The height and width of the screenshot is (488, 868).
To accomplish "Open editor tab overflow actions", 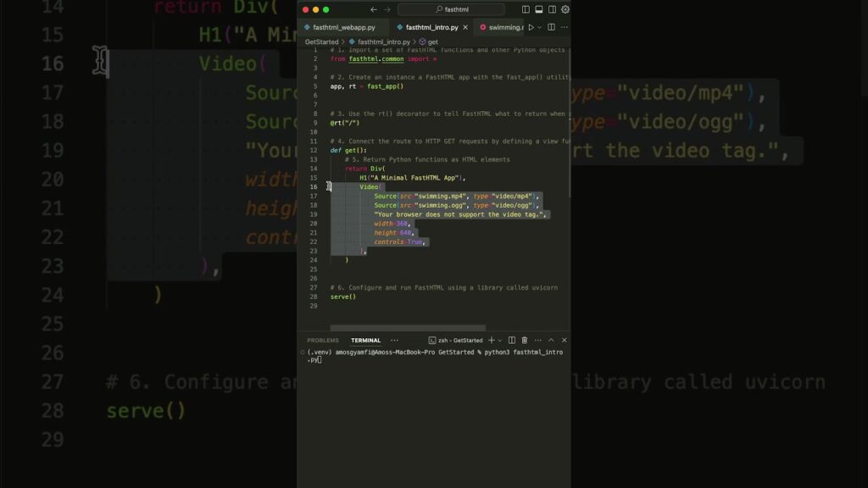I will tap(564, 27).
